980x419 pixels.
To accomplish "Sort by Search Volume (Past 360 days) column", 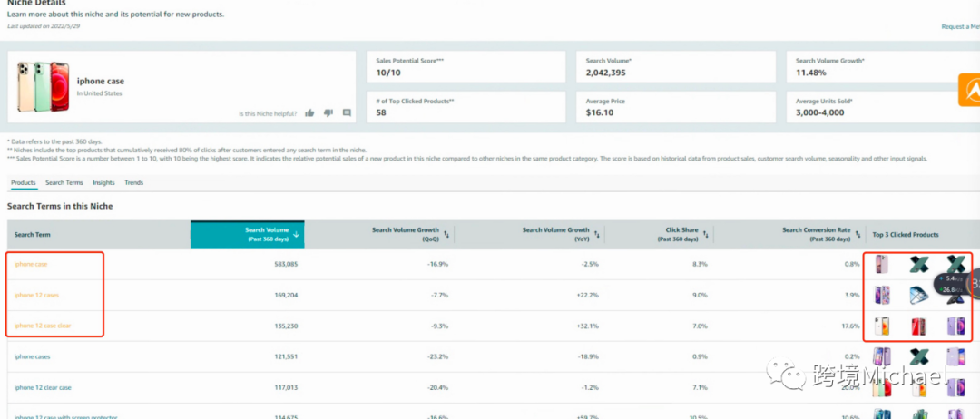I will 247,234.
